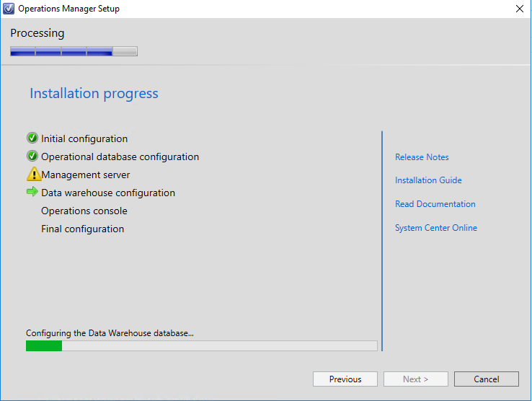532x401 pixels.
Task: Click the green Data Warehouse progress bar
Action: pyautogui.click(x=202, y=345)
